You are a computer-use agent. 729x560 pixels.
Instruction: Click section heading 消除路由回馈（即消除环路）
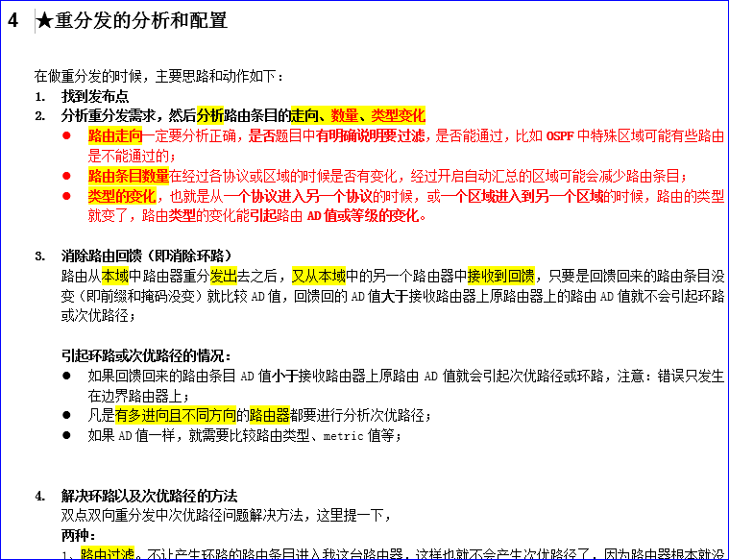[x=146, y=256]
